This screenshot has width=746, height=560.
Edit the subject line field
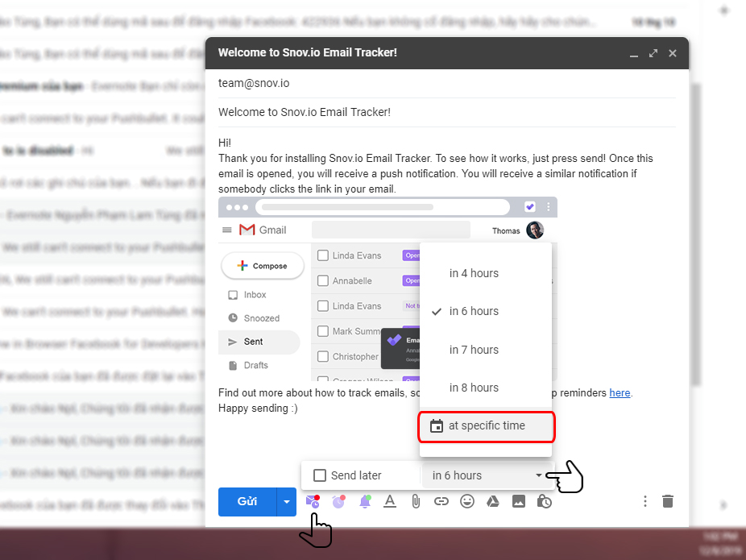[447, 112]
